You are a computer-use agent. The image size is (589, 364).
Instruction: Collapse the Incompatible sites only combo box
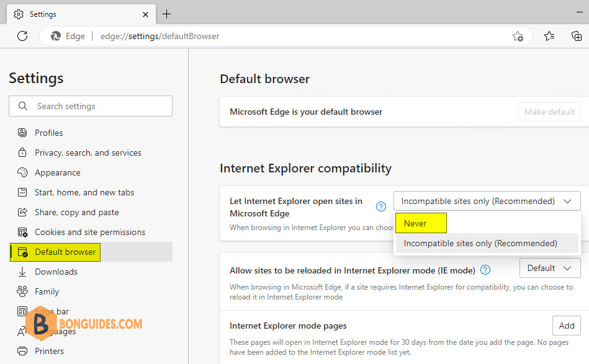487,201
